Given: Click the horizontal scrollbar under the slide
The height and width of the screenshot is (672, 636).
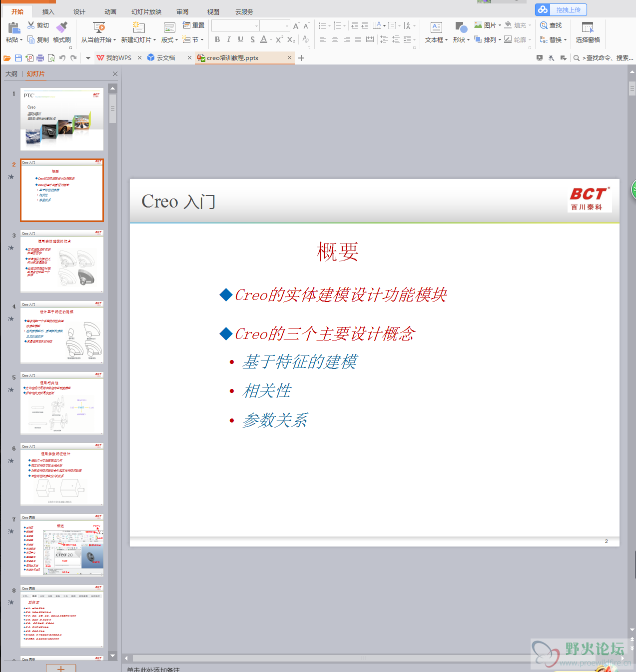Looking at the screenshot, I should tap(364, 658).
